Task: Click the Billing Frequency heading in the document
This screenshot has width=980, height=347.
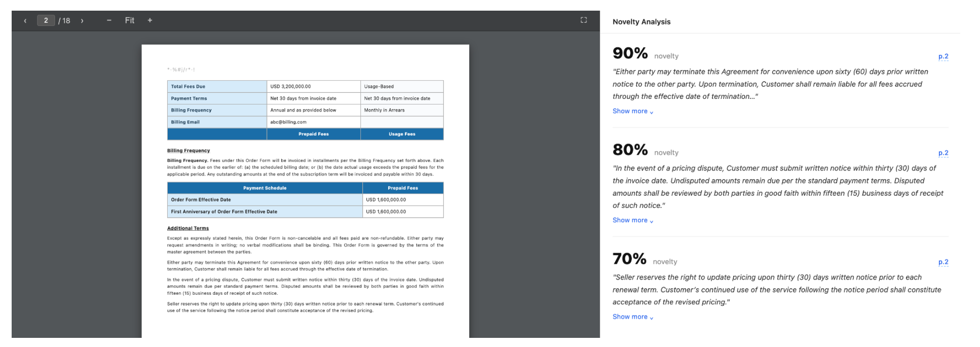Action: [189, 151]
